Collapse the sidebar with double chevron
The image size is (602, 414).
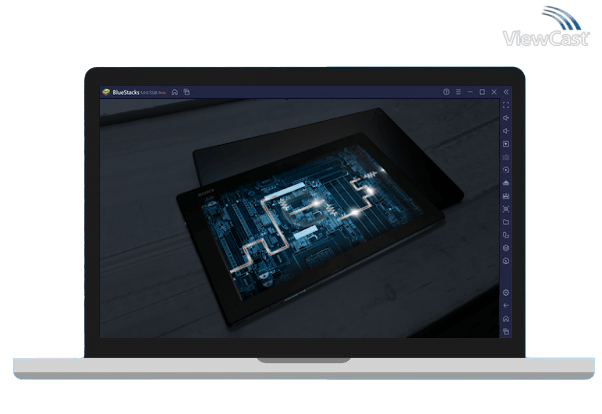[x=506, y=92]
